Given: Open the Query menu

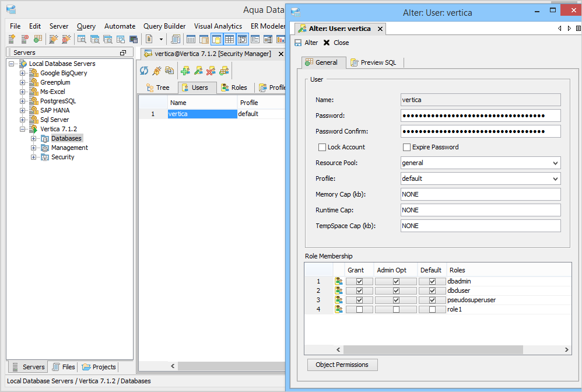Looking at the screenshot, I should click(x=86, y=26).
